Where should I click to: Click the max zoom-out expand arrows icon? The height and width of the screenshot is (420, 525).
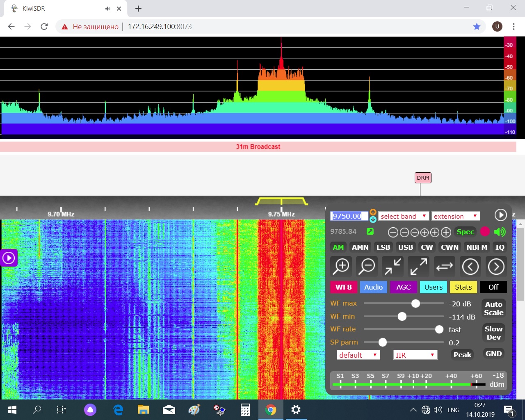(419, 267)
